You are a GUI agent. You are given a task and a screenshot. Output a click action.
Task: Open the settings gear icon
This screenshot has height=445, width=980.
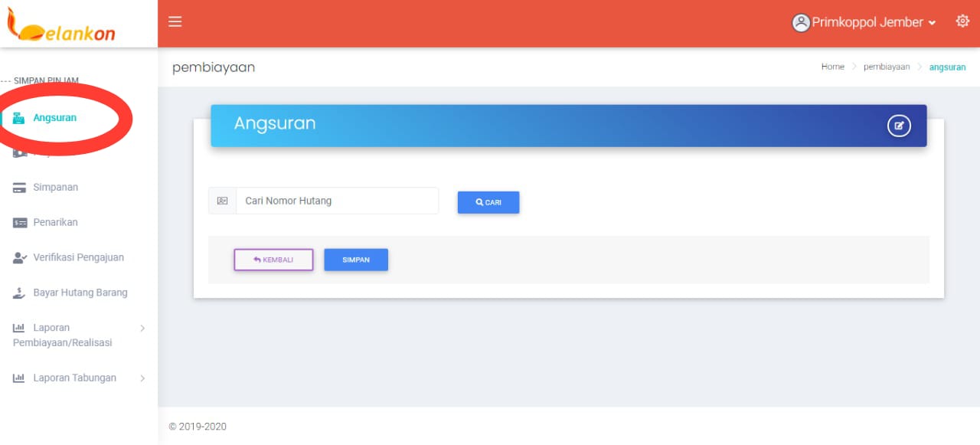962,21
